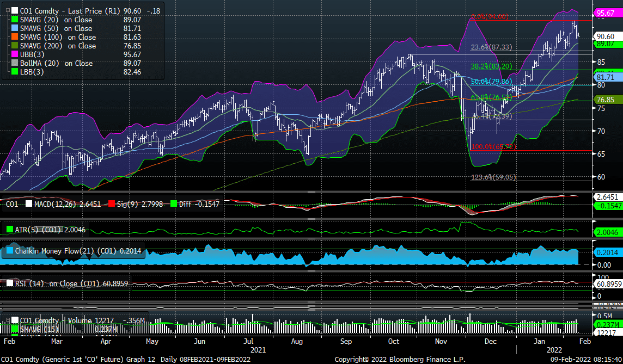Select the 'Sig(9) 2.7998' legend label

click(x=140, y=204)
